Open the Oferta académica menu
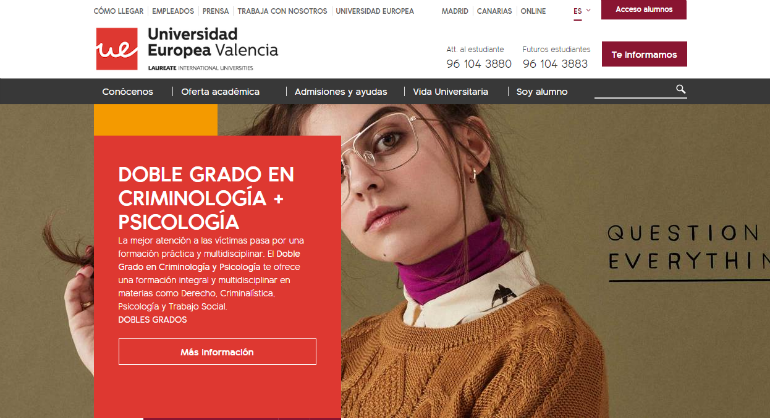This screenshot has height=420, width=770. [220, 92]
